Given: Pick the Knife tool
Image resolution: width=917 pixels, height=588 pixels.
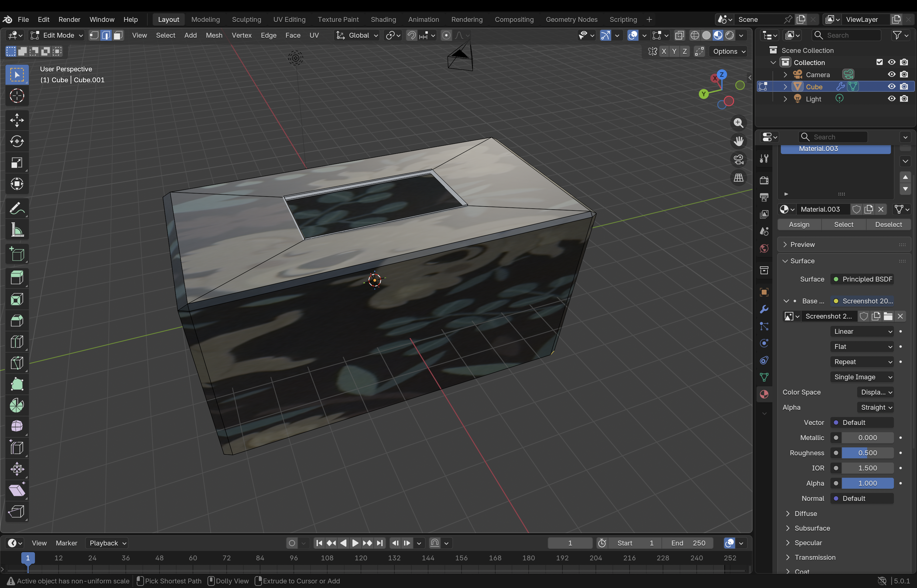Looking at the screenshot, I should 17,363.
